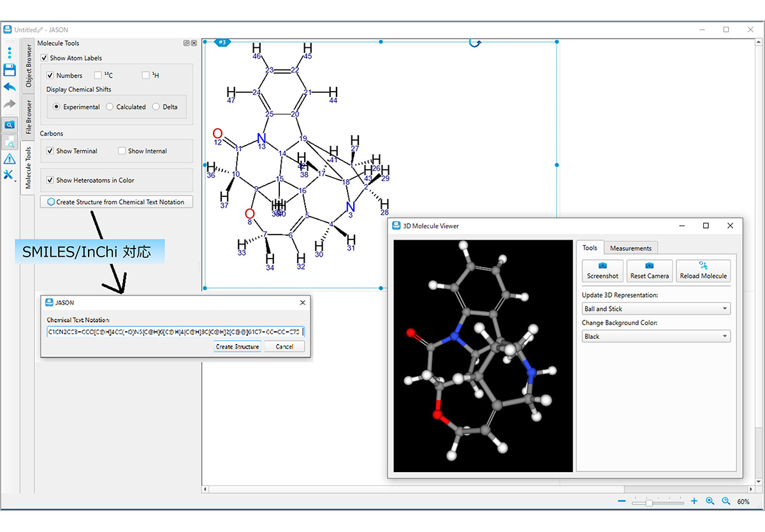Switch to the Measurements tab

pyautogui.click(x=630, y=248)
